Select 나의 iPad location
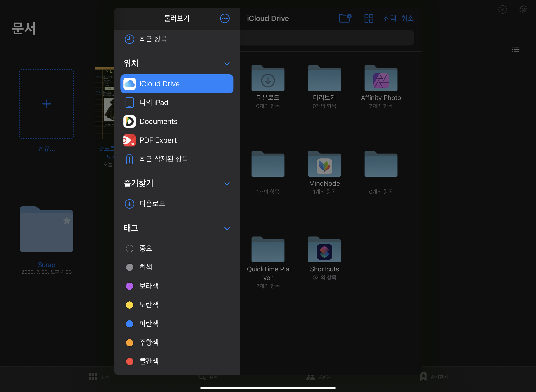The height and width of the screenshot is (392, 536). pyautogui.click(x=154, y=103)
